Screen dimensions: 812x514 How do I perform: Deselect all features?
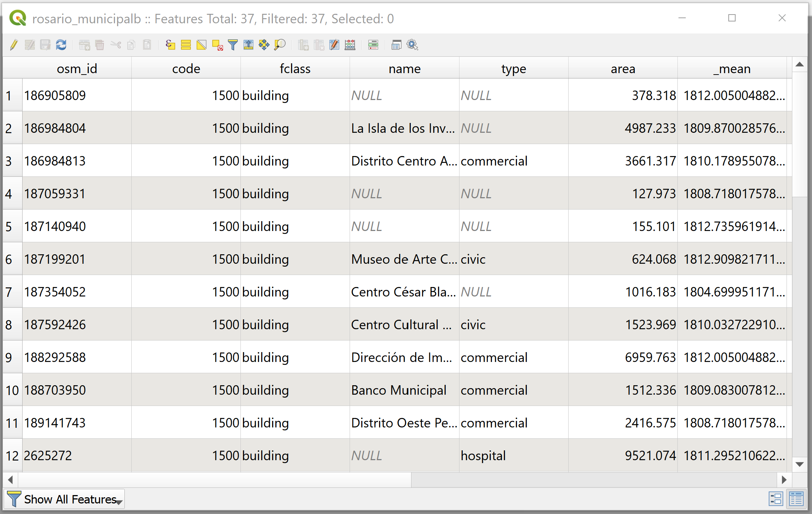tap(217, 45)
